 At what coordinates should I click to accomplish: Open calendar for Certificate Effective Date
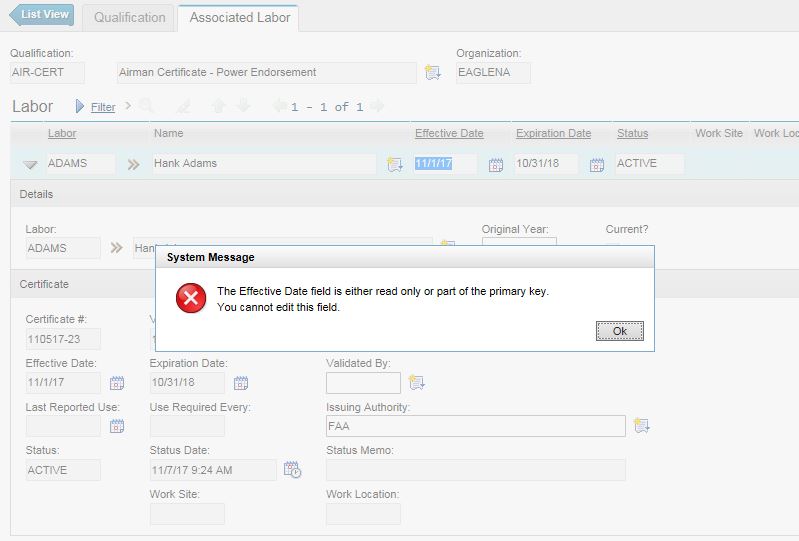(116, 383)
